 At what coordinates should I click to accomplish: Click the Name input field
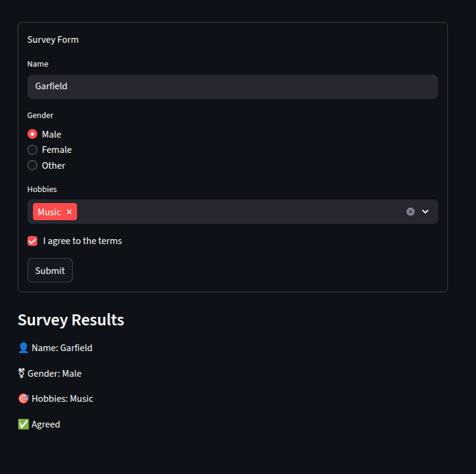(233, 87)
